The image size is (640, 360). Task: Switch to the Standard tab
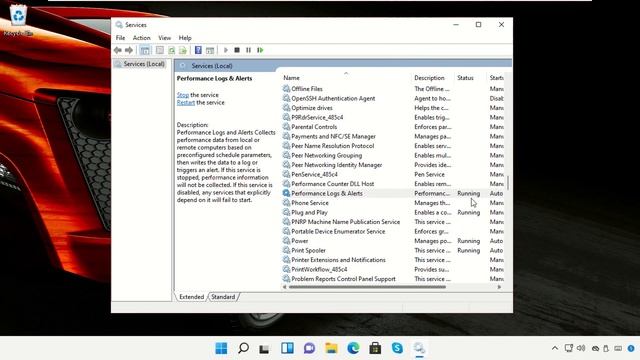click(223, 297)
